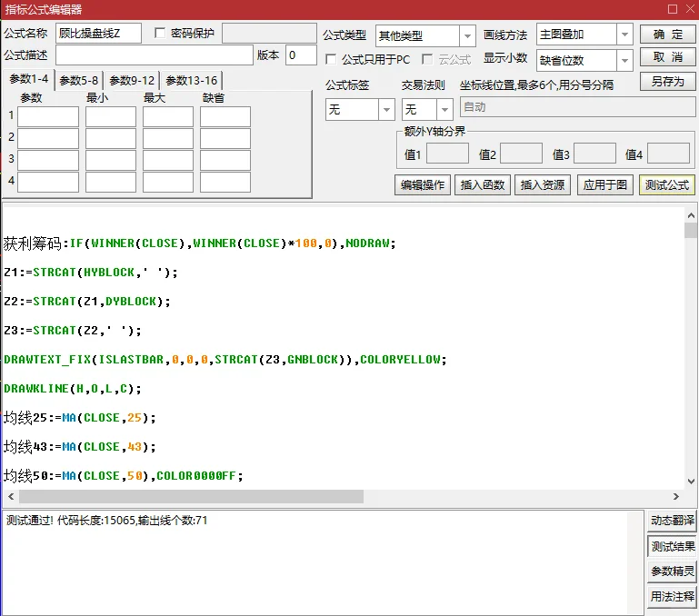Click row 1 参数 name field
Image resolution: width=699 pixels, height=616 pixels.
[x=48, y=116]
